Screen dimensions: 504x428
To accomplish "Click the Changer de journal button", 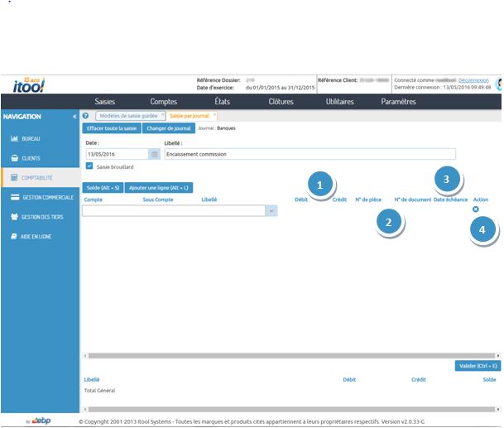I will 168,129.
